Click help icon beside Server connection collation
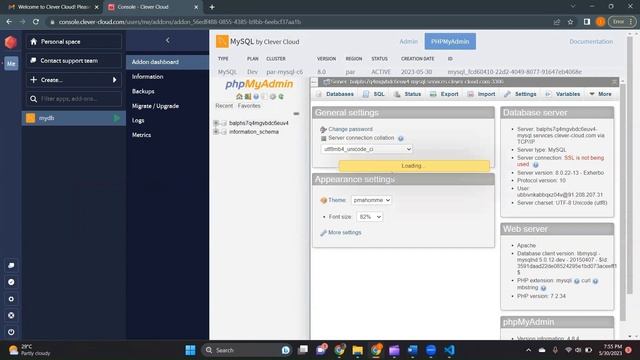This screenshot has width=640, height=360. (401, 138)
